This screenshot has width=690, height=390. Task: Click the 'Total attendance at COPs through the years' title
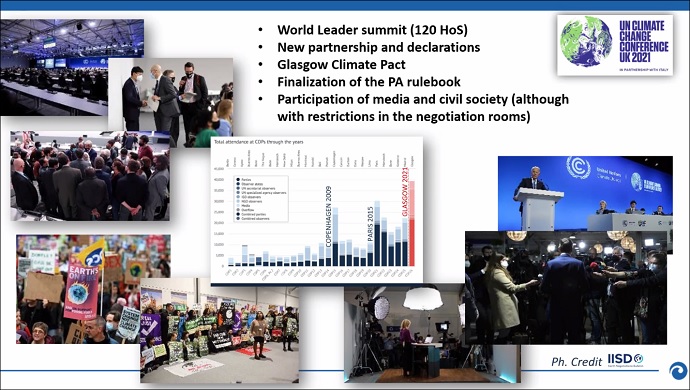(x=259, y=142)
